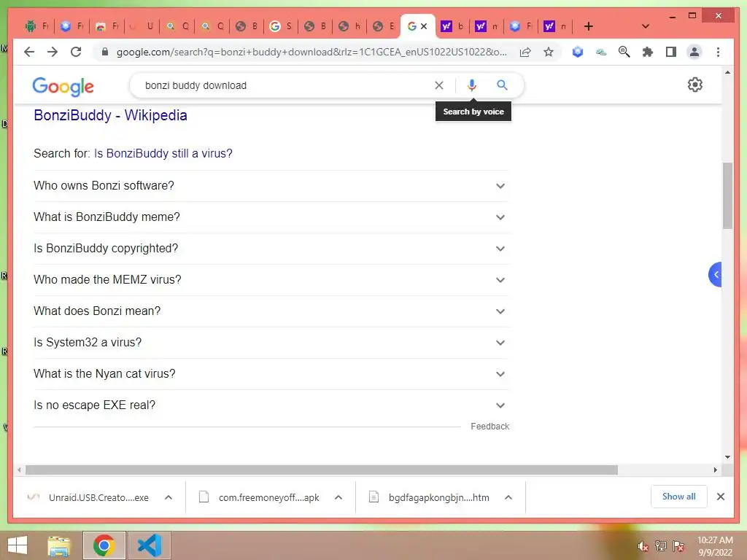Close the active Google tab
This screenshot has width=747, height=560.
pos(424,26)
